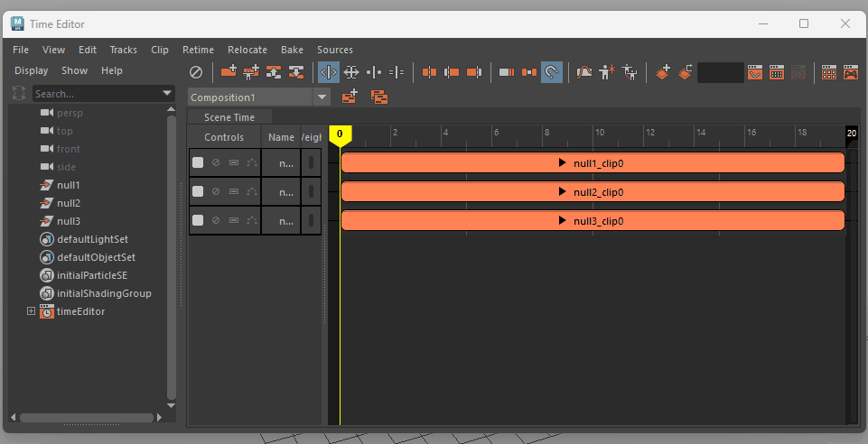Click the two connected orange blocks icon
This screenshot has height=444, width=868.
tap(529, 72)
